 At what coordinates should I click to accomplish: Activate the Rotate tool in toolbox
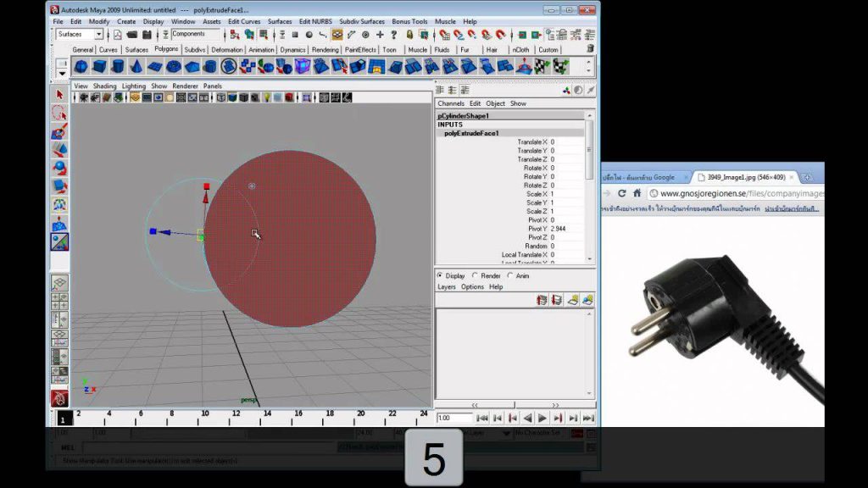60,169
